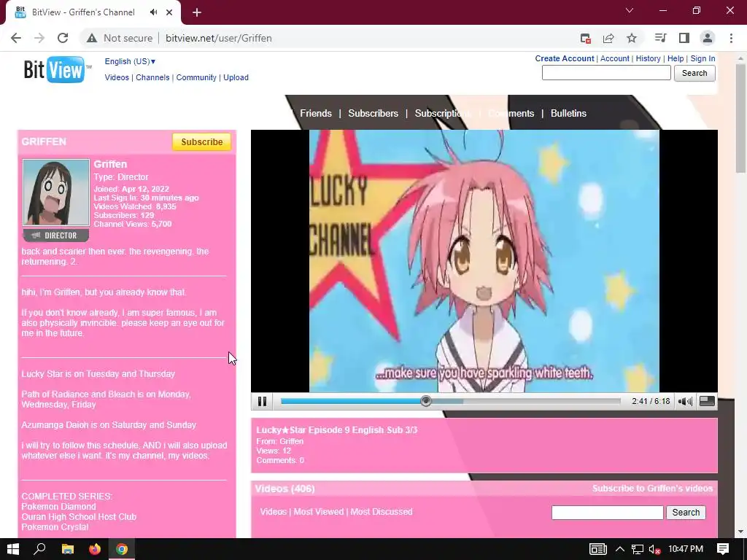Mute the video player volume icon
This screenshot has height=560, width=747.
tap(685, 402)
